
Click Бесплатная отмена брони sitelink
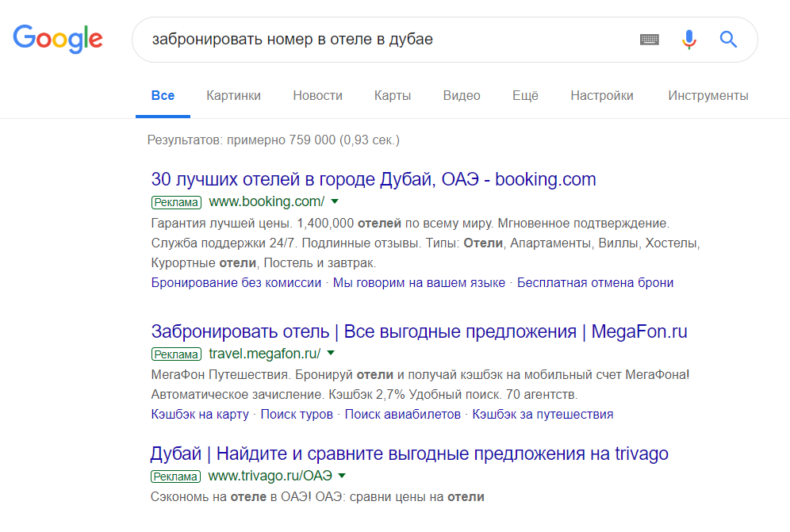coord(595,283)
